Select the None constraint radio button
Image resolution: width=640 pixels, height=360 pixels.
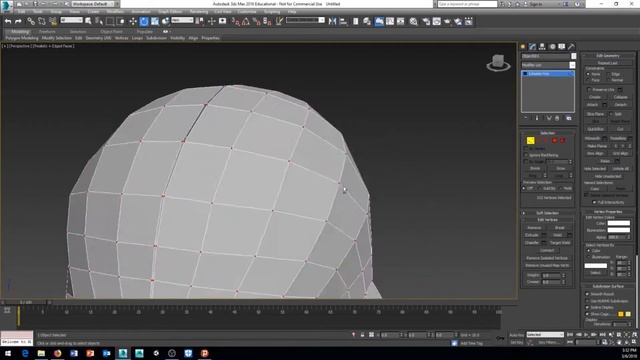tap(588, 74)
